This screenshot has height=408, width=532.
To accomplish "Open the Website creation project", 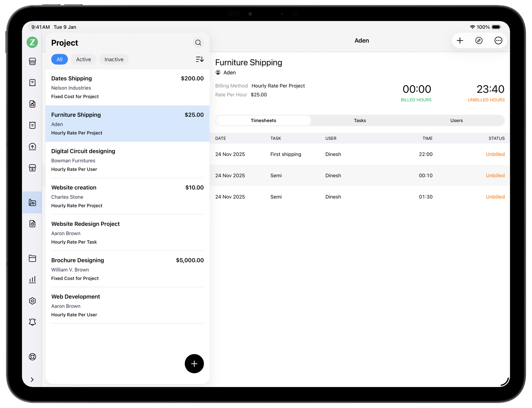I will 127,196.
